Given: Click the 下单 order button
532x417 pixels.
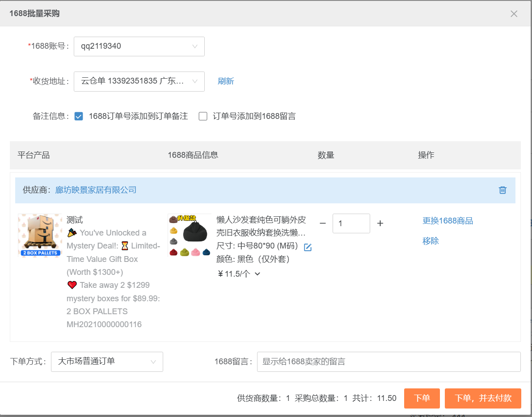Looking at the screenshot, I should (422, 398).
